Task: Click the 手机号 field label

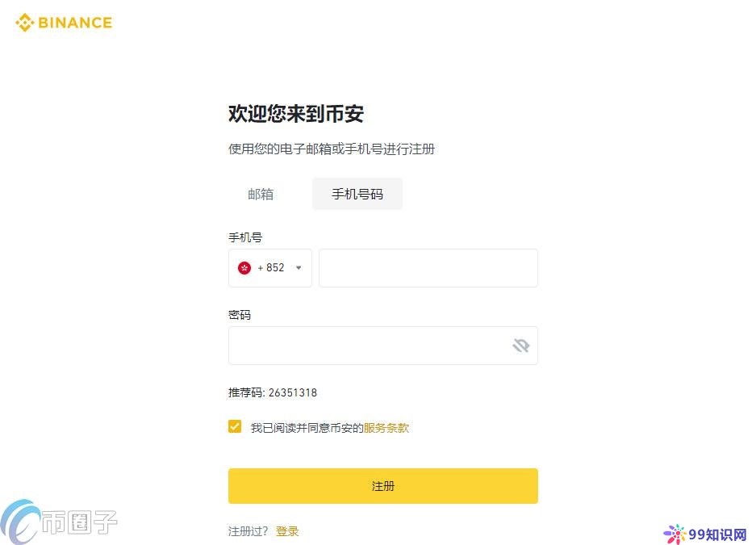Action: [x=245, y=237]
